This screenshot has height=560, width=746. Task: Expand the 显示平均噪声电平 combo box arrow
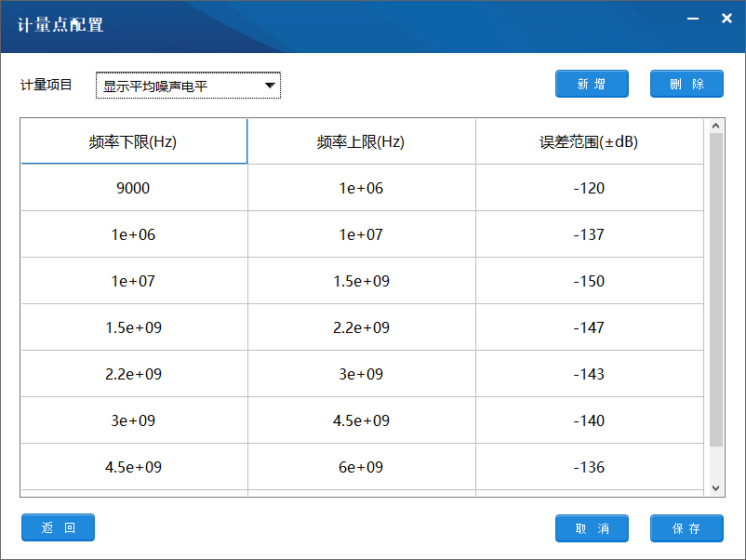[270, 84]
